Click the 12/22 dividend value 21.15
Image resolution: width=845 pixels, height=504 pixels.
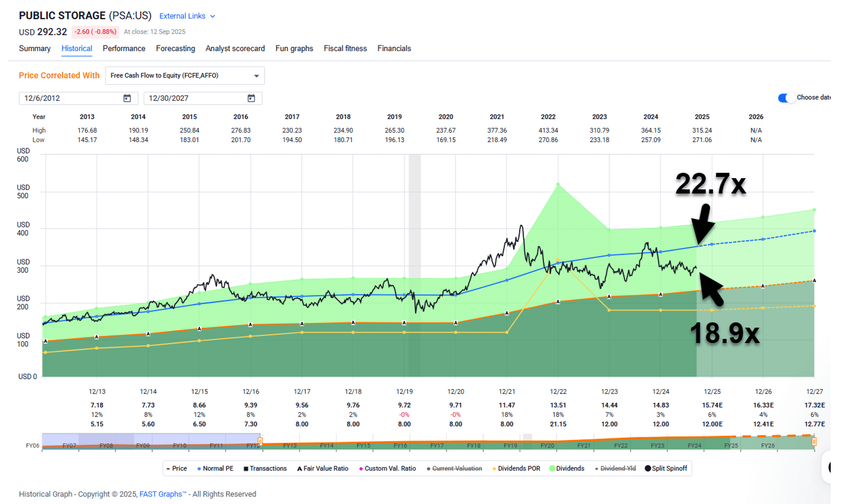558,424
